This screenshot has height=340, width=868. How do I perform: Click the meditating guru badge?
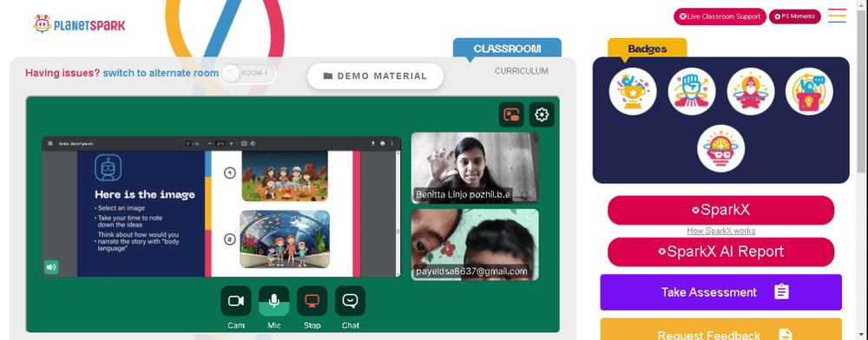tap(751, 92)
